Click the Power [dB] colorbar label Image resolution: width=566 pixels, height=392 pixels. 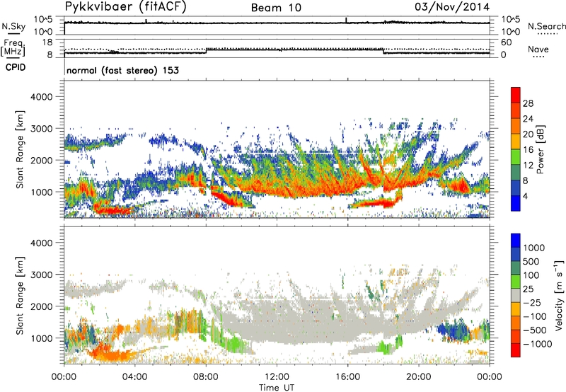pos(541,149)
